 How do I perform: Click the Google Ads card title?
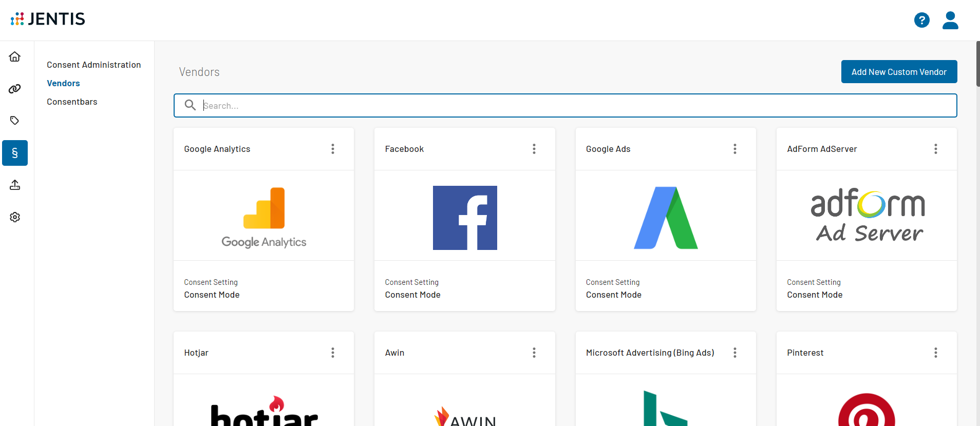608,149
